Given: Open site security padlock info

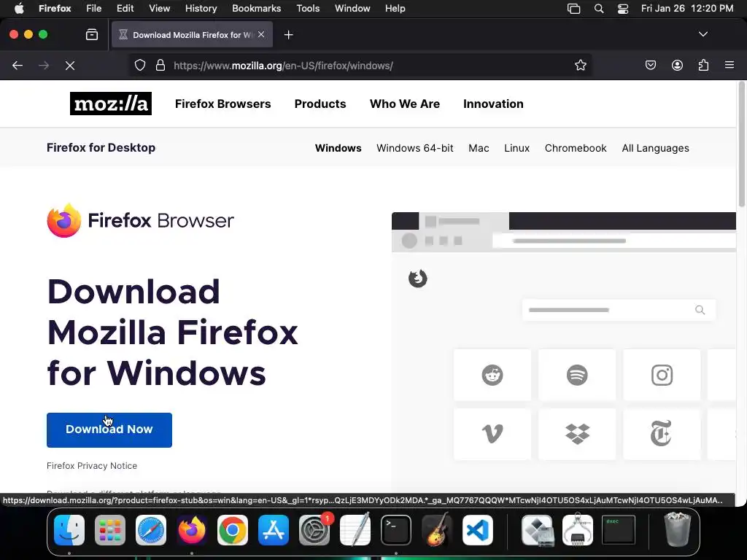Looking at the screenshot, I should coord(160,65).
